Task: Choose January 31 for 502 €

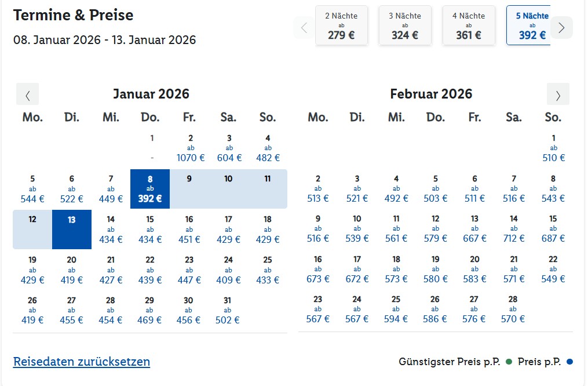Action: click(x=228, y=310)
